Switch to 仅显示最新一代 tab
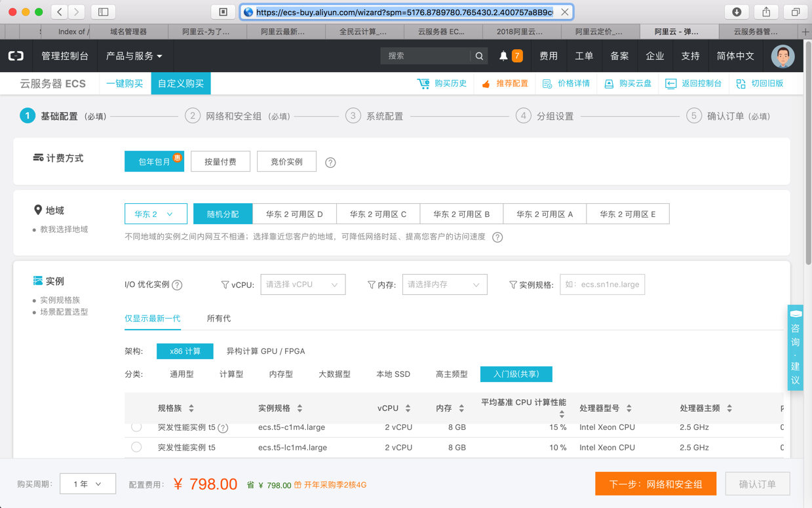The width and height of the screenshot is (812, 508). pyautogui.click(x=152, y=319)
